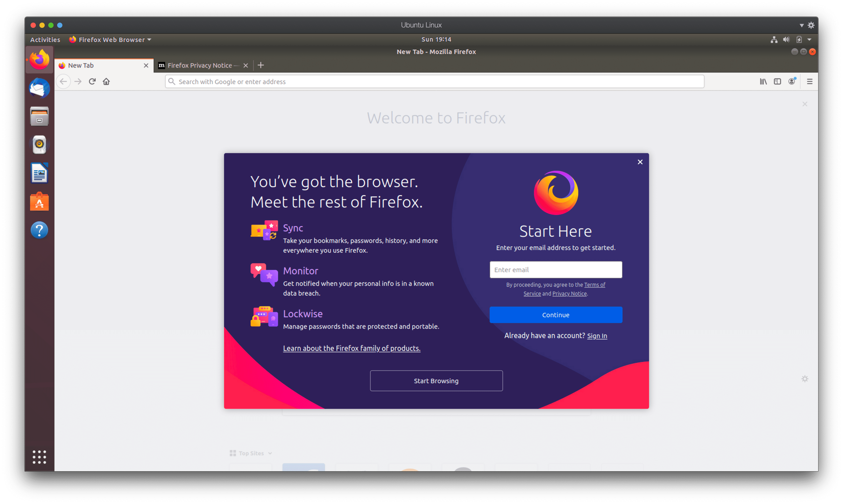The height and width of the screenshot is (504, 843).
Task: Click the Lockwise padlock illustration icon
Action: point(264,316)
